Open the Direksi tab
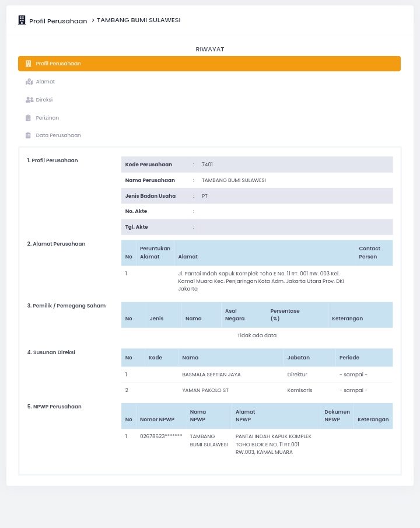Viewport: 420px width, 528px height. 44,100
